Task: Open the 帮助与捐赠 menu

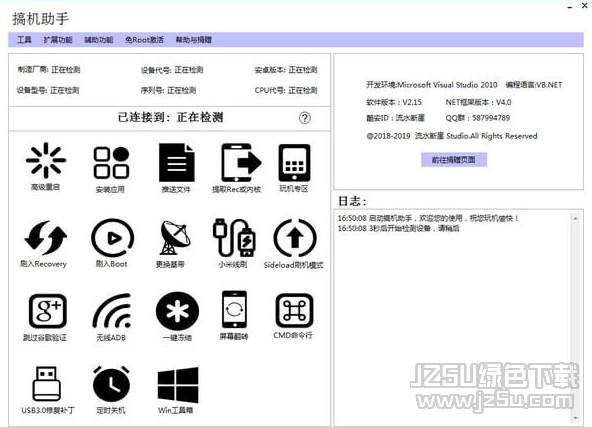Action: 194,40
